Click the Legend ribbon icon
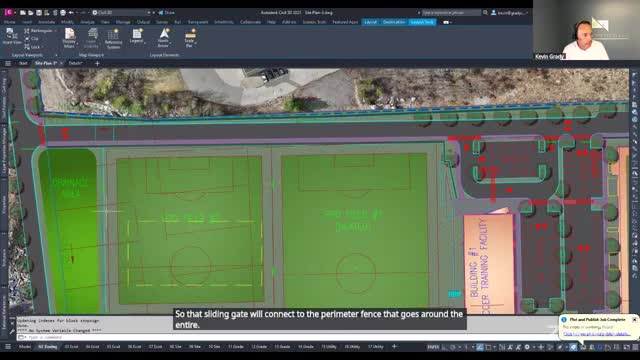 136,34
